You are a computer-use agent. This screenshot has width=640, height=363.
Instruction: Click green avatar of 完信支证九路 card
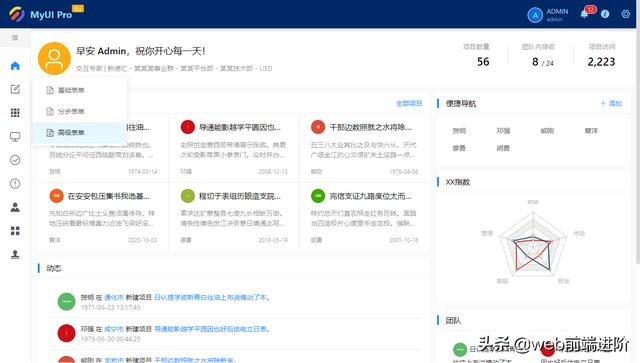click(318, 196)
